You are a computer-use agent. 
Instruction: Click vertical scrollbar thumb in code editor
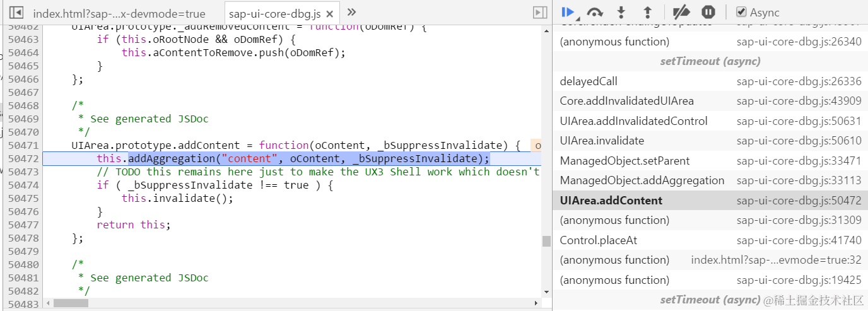point(546,241)
